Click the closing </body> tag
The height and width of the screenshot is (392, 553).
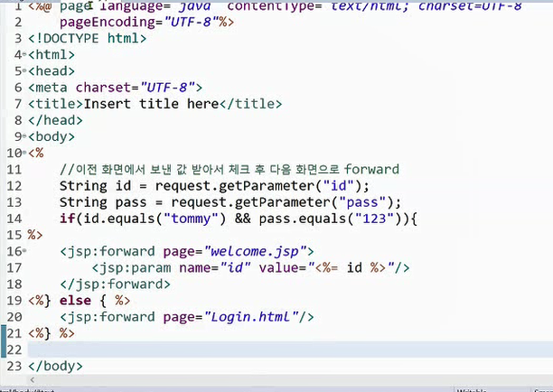[55, 366]
